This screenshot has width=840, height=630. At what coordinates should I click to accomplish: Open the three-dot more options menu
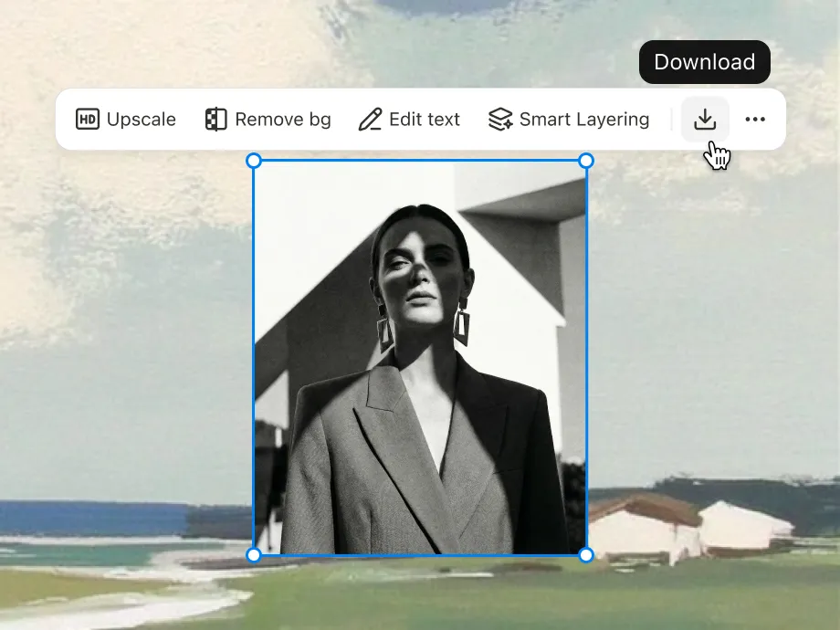[x=755, y=120]
